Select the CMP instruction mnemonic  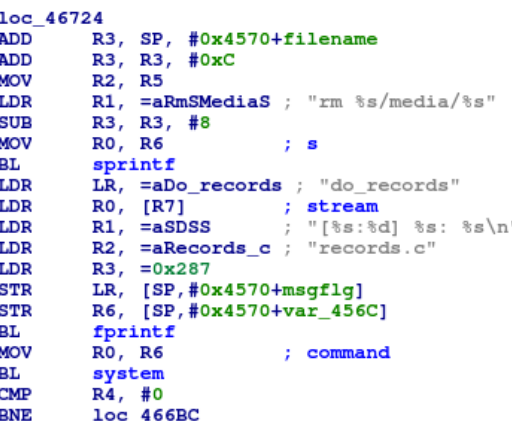point(16,394)
